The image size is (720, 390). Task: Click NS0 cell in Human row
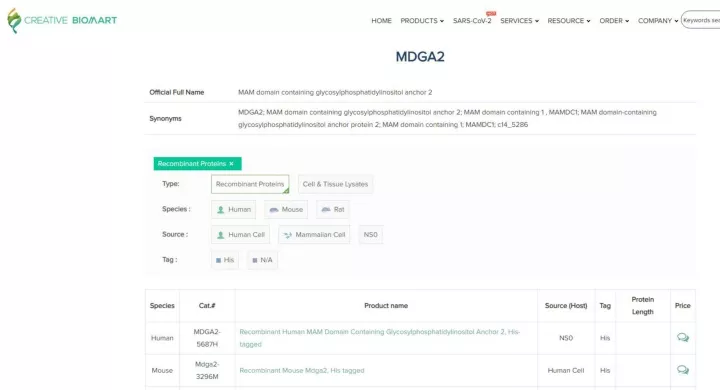[566, 338]
